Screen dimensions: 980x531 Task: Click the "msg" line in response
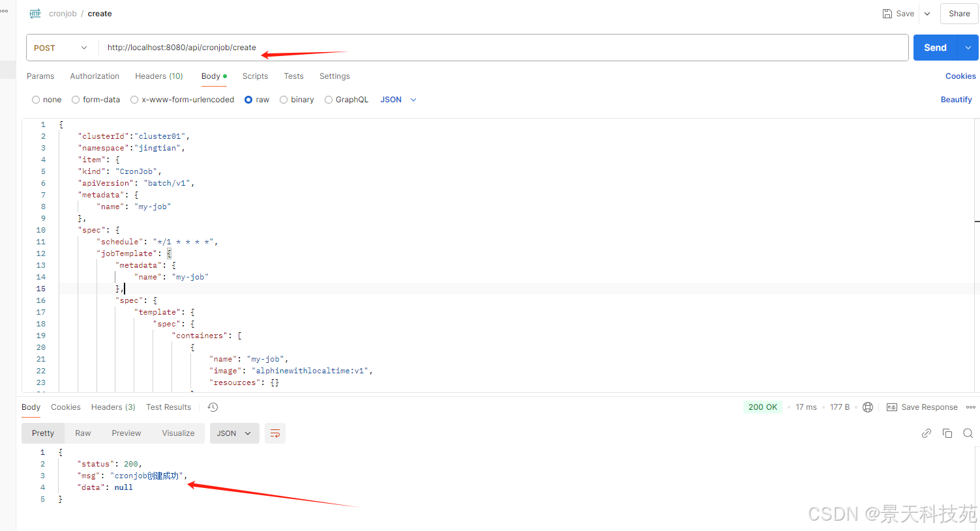point(132,476)
